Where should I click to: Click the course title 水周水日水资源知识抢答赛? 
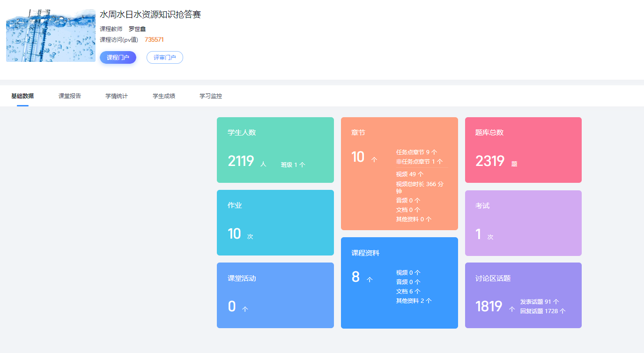(150, 15)
